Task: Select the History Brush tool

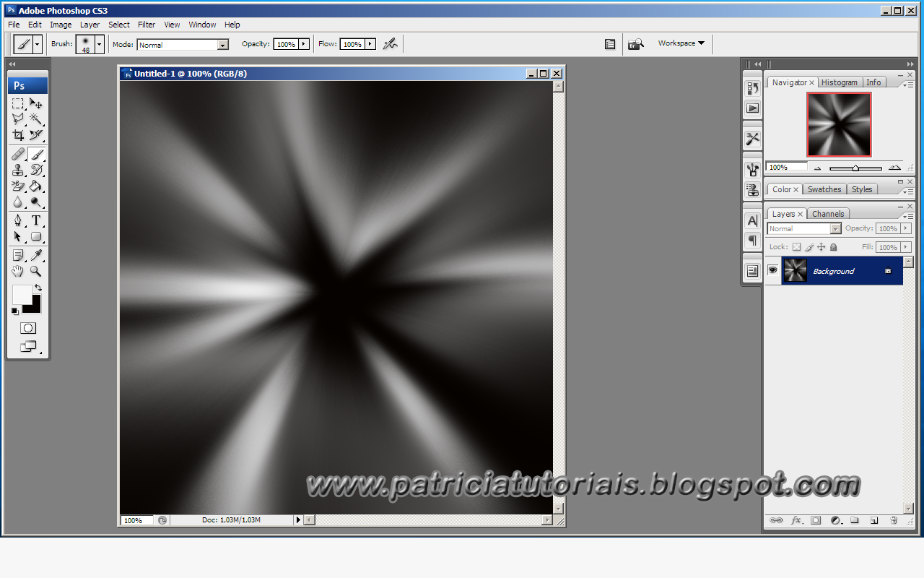Action: coord(36,170)
